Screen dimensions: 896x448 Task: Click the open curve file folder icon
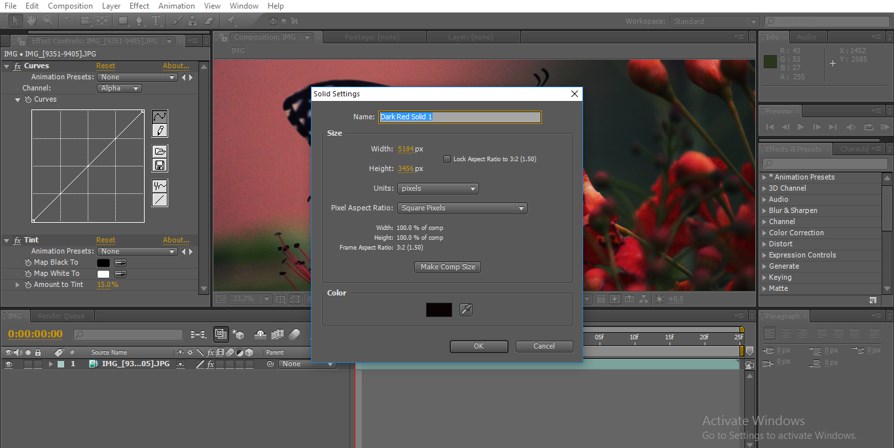[160, 151]
